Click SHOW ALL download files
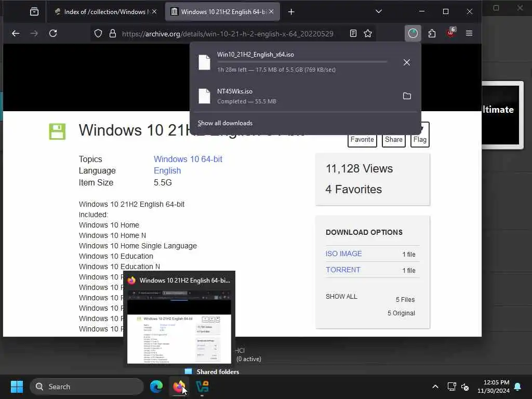 point(341,297)
